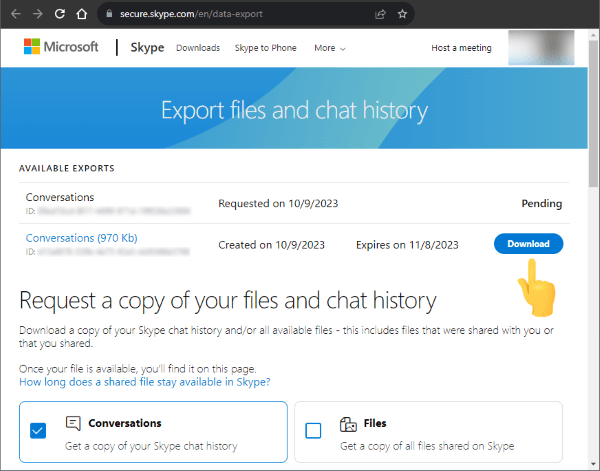Go back with the browser back arrow

click(x=15, y=14)
